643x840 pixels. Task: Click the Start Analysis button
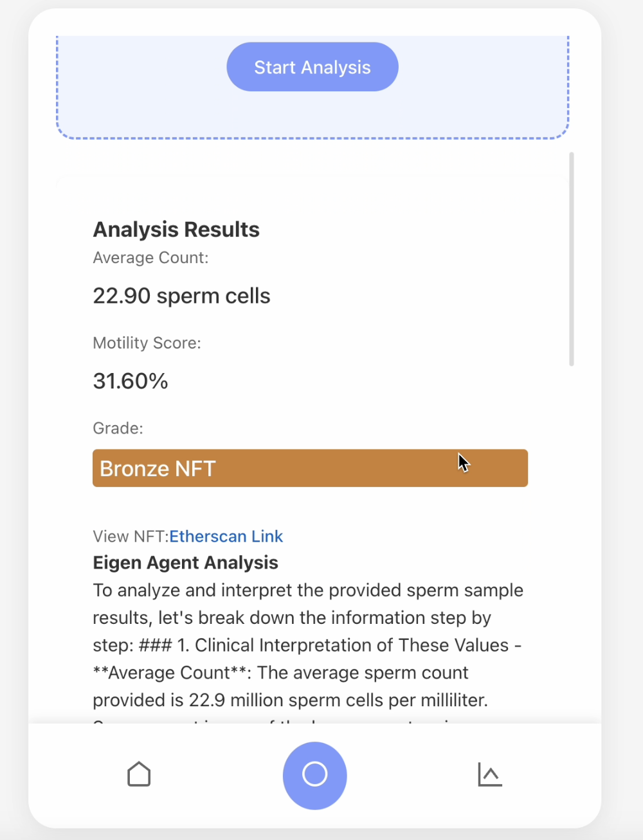click(312, 67)
